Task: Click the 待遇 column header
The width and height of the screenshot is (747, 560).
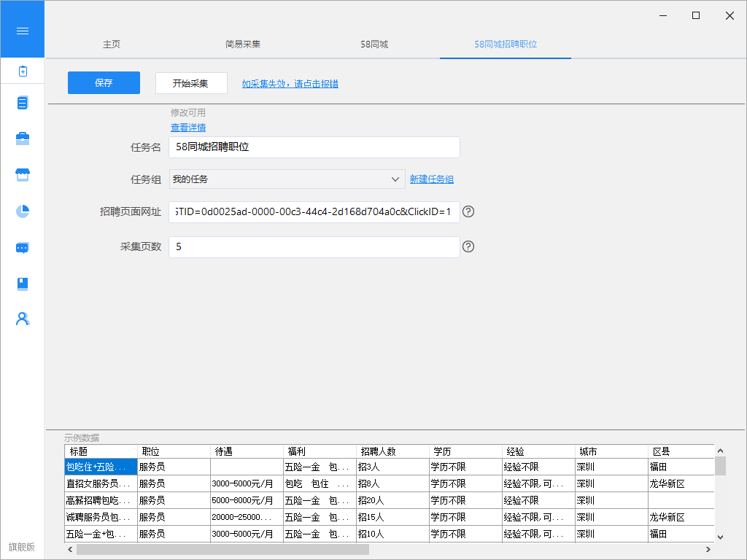Action: click(247, 451)
